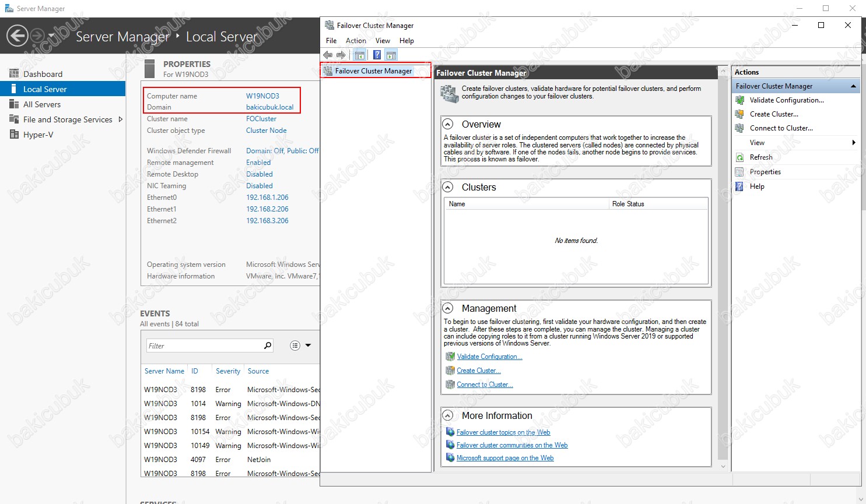Collapse the Overview section
This screenshot has width=866, height=504.
pos(448,124)
